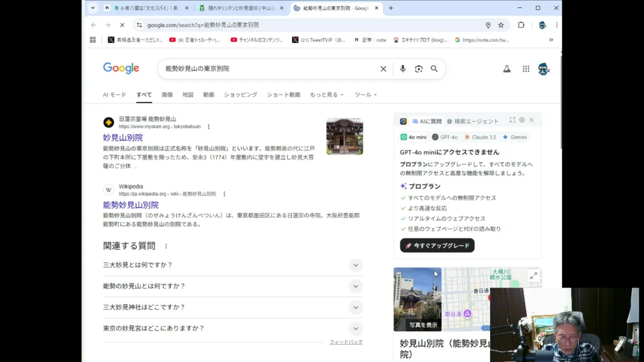Clear the search query with X

pos(383,69)
